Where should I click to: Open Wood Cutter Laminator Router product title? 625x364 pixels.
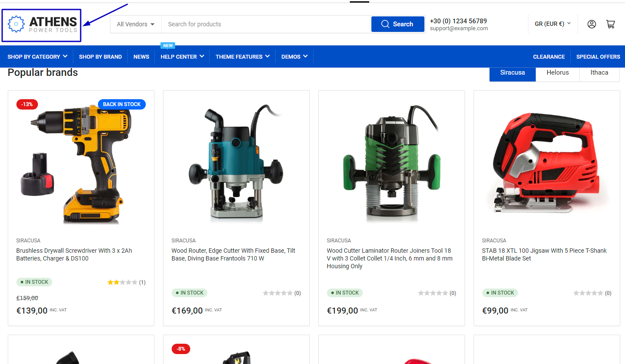click(389, 258)
